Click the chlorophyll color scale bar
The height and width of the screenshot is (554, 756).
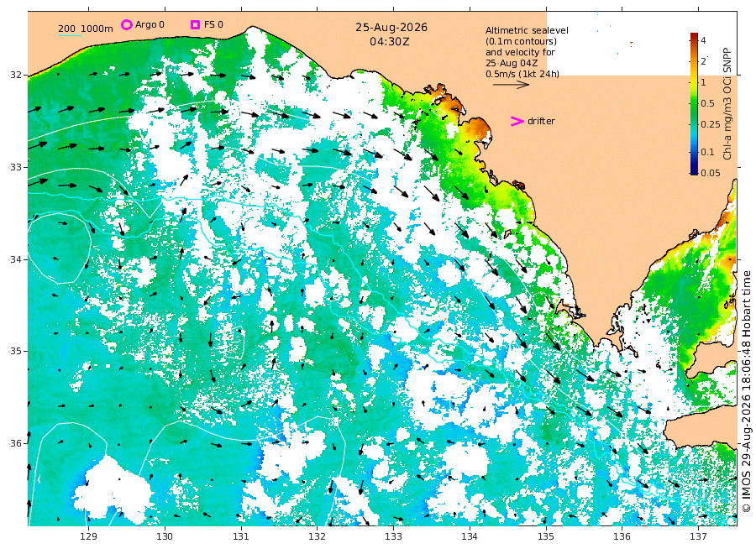click(x=694, y=103)
